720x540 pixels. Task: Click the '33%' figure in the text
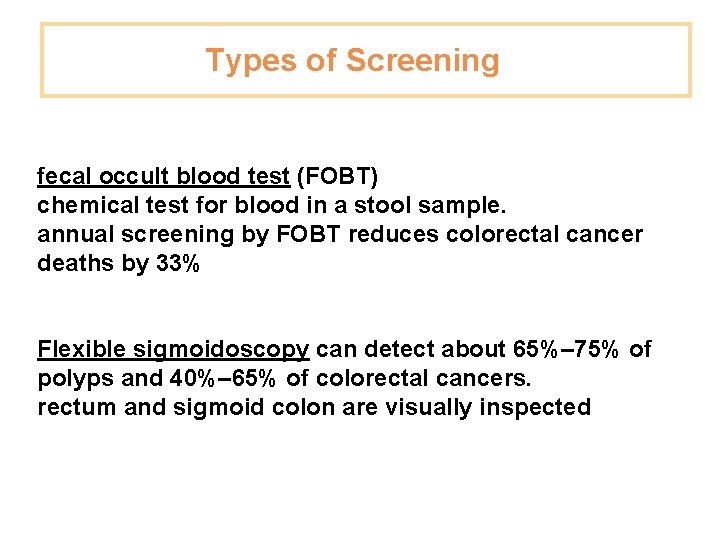(180, 264)
